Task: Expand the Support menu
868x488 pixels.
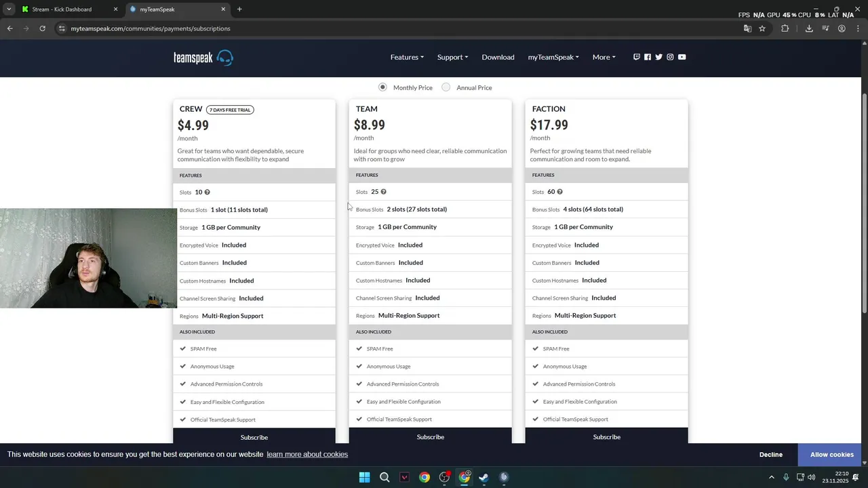Action: [x=452, y=57]
